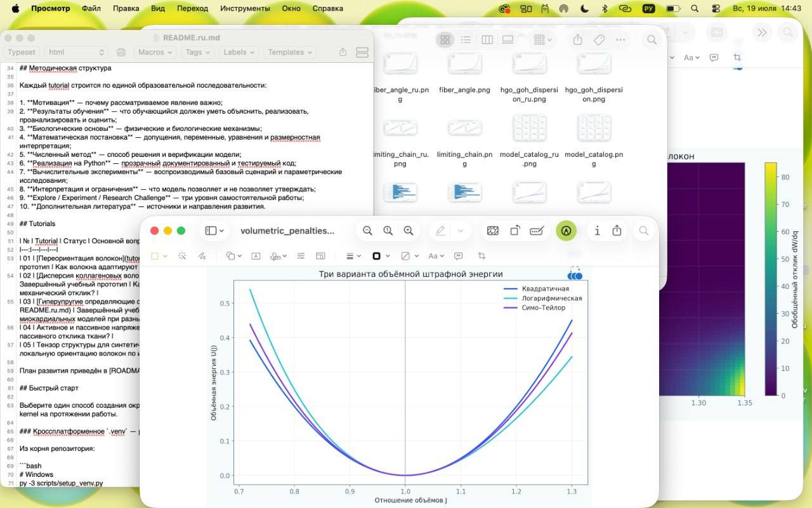Screen dimensions: 812x508
Task: Open the sidebar view menu in Preview
Action: (214, 231)
